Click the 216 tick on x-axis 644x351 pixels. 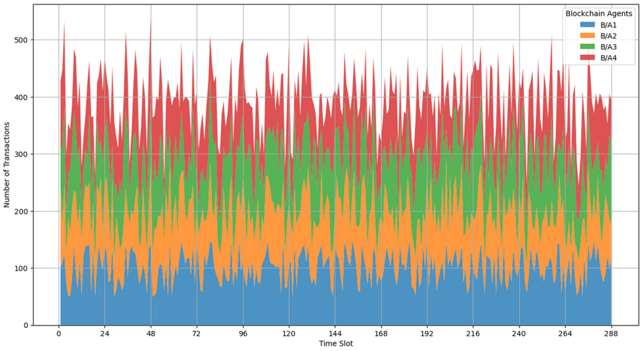tap(473, 334)
